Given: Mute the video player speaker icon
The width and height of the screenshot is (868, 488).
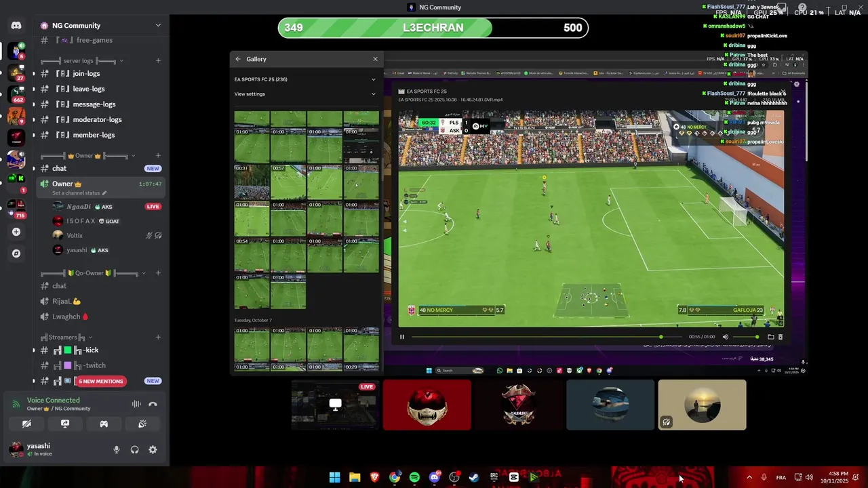Looking at the screenshot, I should 726,337.
